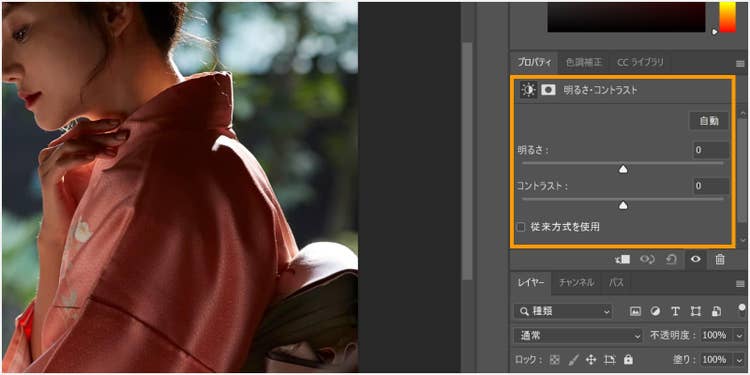750x375 pixels.
Task: Lock all padlock icon
Action: pos(629,359)
